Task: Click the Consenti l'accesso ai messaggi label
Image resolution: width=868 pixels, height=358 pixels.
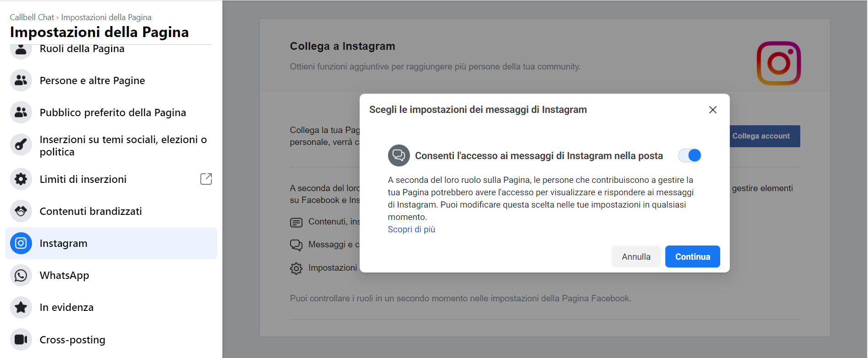Action: 539,156
